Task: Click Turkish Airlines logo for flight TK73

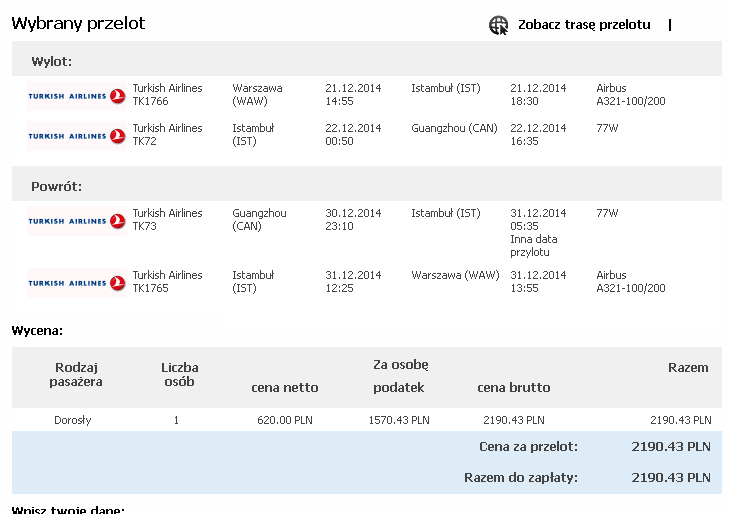Action: 77,221
